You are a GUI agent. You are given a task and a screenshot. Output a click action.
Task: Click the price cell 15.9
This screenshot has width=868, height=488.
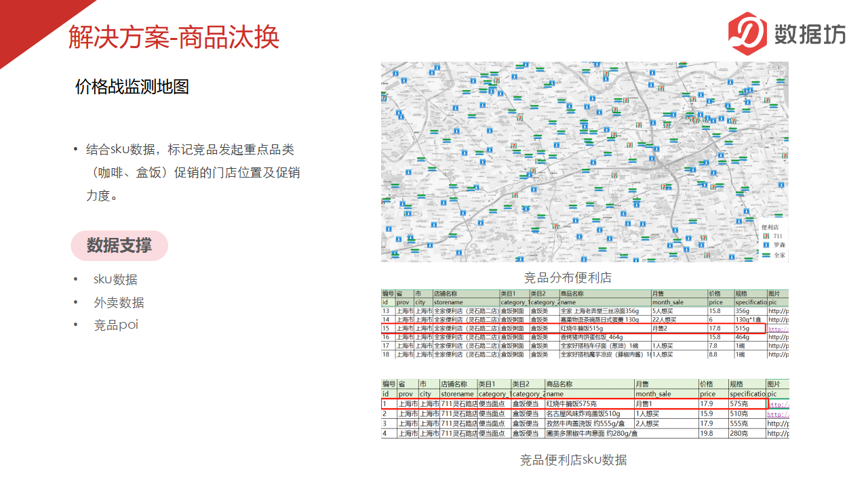click(713, 413)
